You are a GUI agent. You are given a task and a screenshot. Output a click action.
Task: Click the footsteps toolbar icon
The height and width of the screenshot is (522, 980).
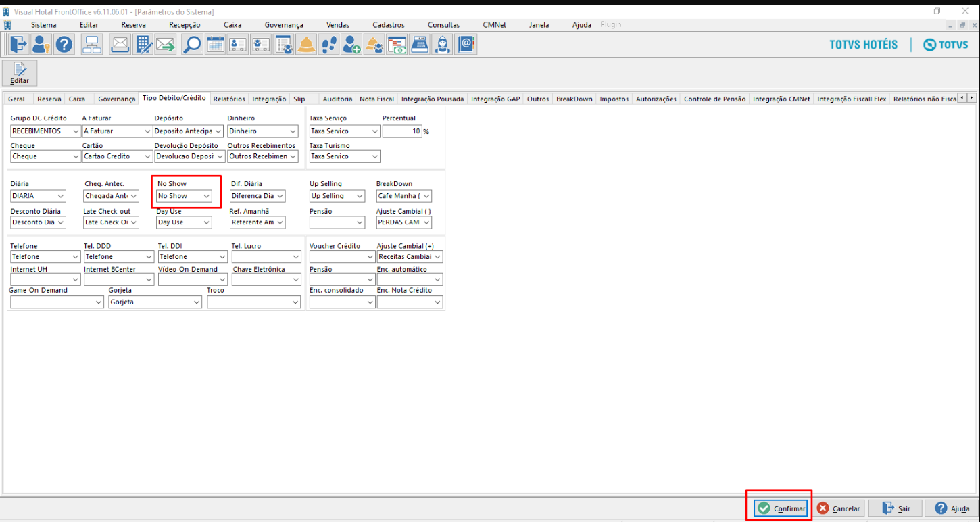pos(329,45)
